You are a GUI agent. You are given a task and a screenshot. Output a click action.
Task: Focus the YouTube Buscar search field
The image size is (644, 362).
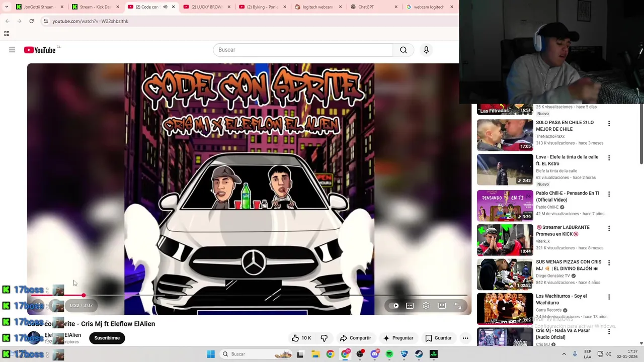pyautogui.click(x=303, y=50)
